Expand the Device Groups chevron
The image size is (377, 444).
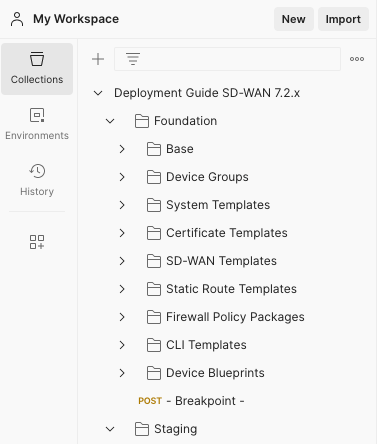(x=122, y=177)
